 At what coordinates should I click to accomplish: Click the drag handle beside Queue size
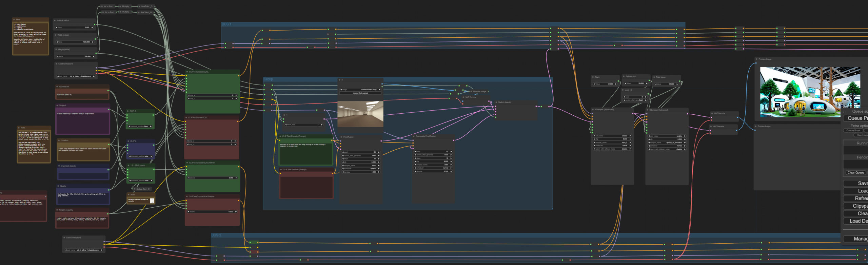[x=845, y=111]
